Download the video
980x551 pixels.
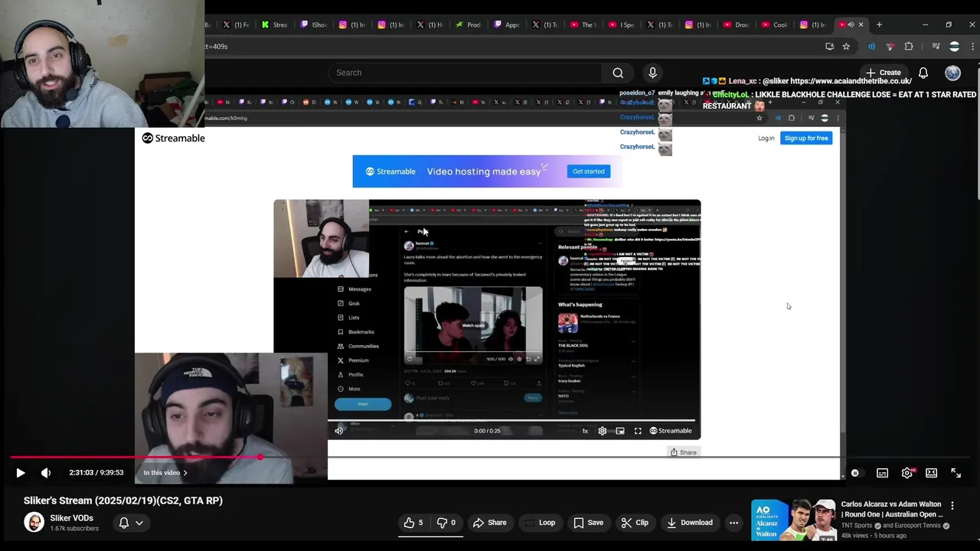[689, 523]
